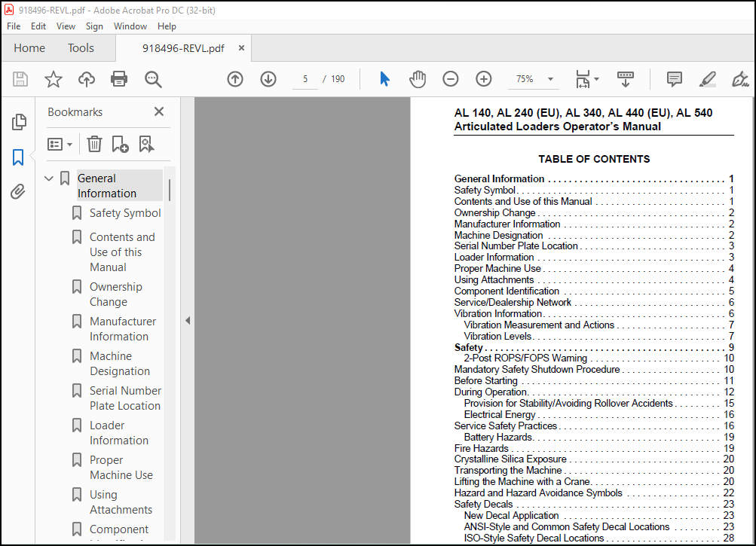This screenshot has height=546, width=756.
Task: Print the document with printer icon
Action: click(x=119, y=79)
